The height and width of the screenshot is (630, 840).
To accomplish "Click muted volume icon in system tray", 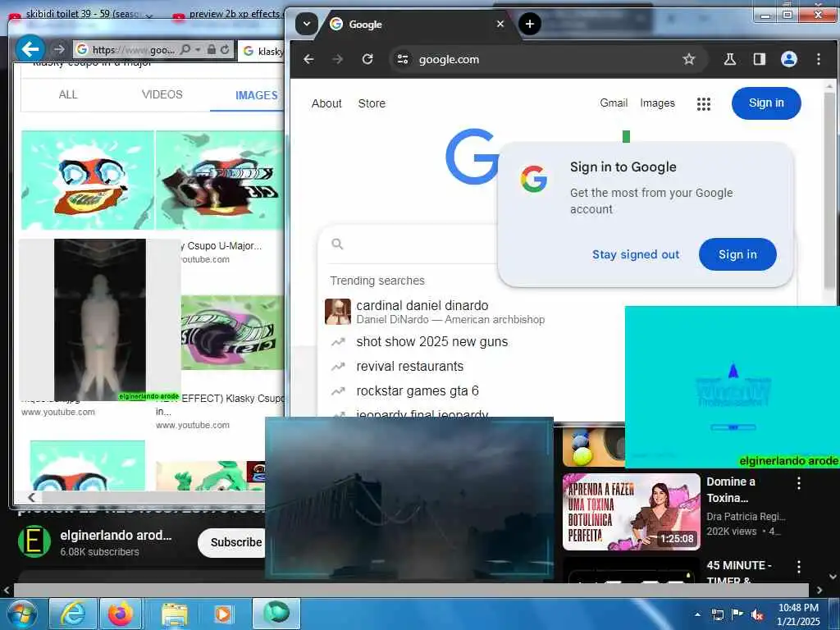I will 757,614.
